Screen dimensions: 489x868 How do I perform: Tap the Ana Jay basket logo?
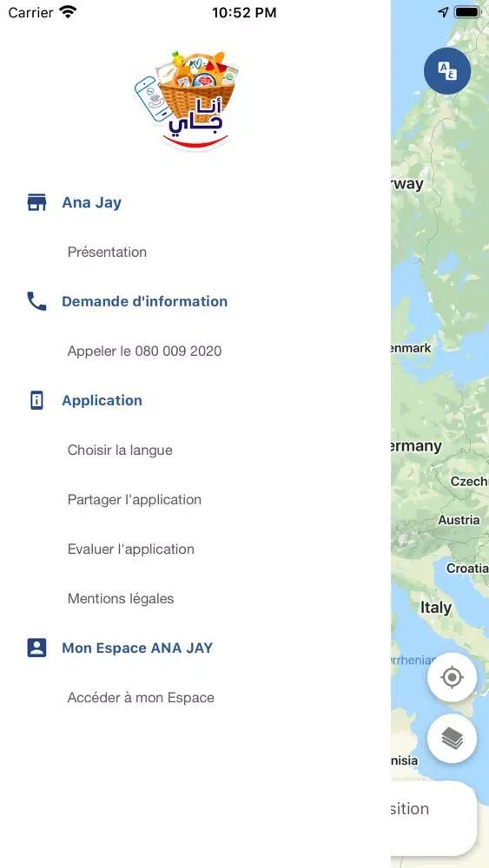pos(188,100)
